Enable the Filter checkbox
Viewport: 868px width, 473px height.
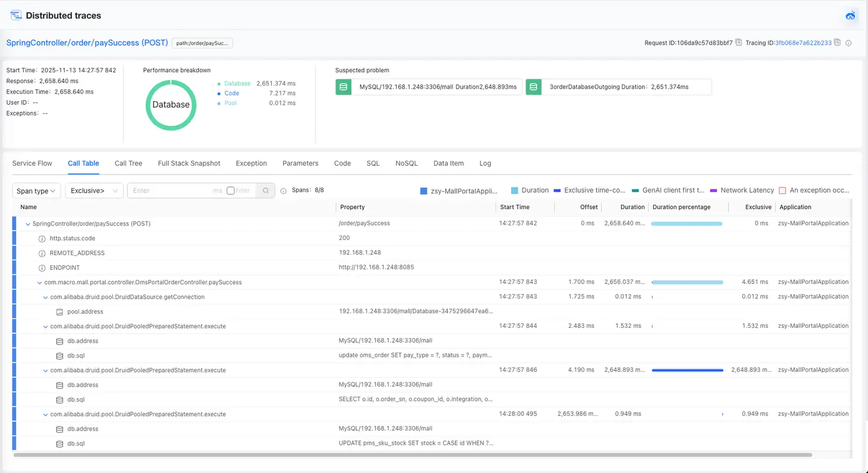pyautogui.click(x=230, y=190)
